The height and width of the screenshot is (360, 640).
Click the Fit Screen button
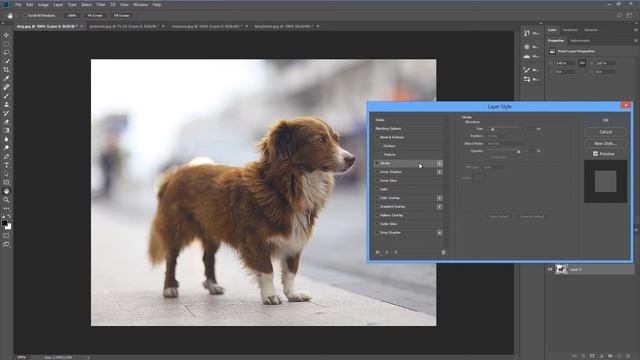95,16
